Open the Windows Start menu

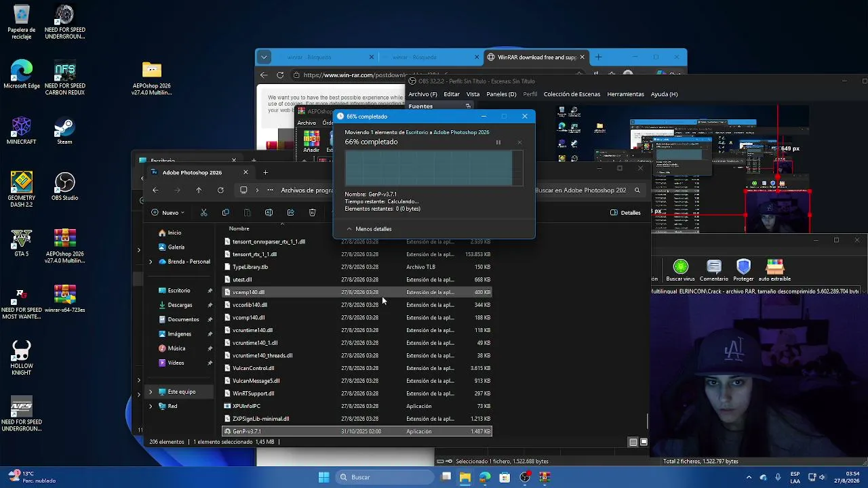click(x=323, y=477)
